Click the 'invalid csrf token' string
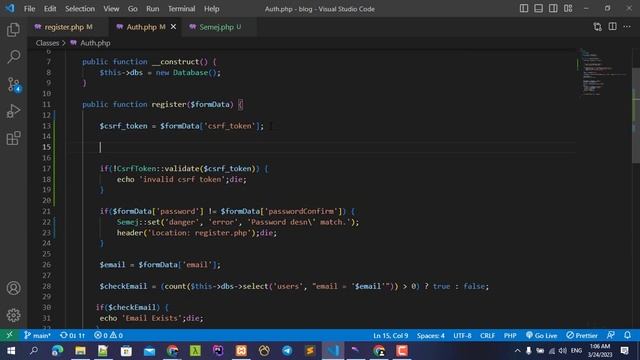This screenshot has width=640, height=360. click(182, 179)
